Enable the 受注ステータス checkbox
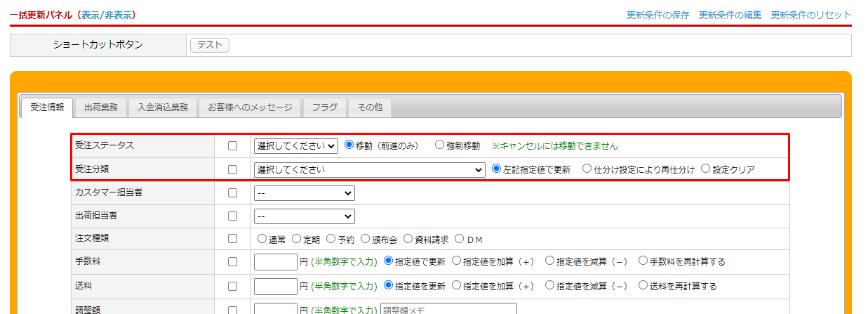868x314 pixels. [232, 146]
